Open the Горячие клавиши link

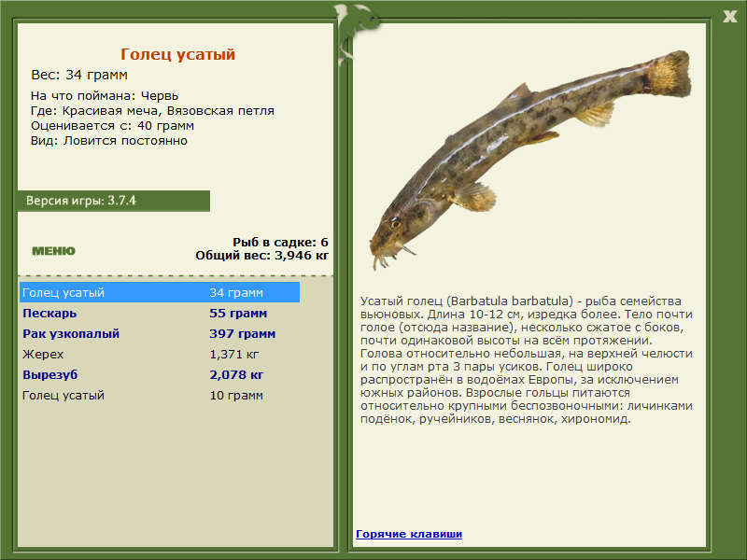(409, 534)
